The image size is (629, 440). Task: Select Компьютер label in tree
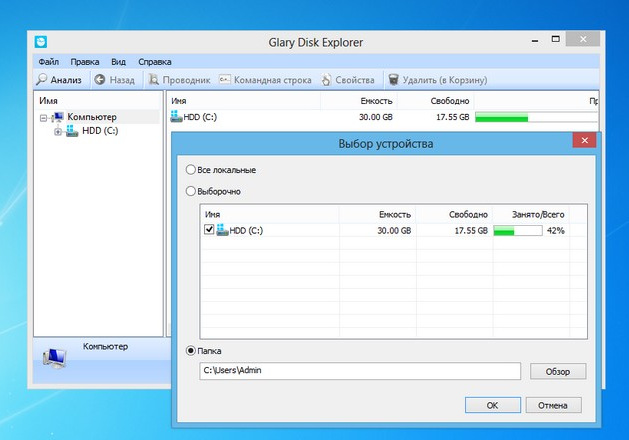coord(92,117)
